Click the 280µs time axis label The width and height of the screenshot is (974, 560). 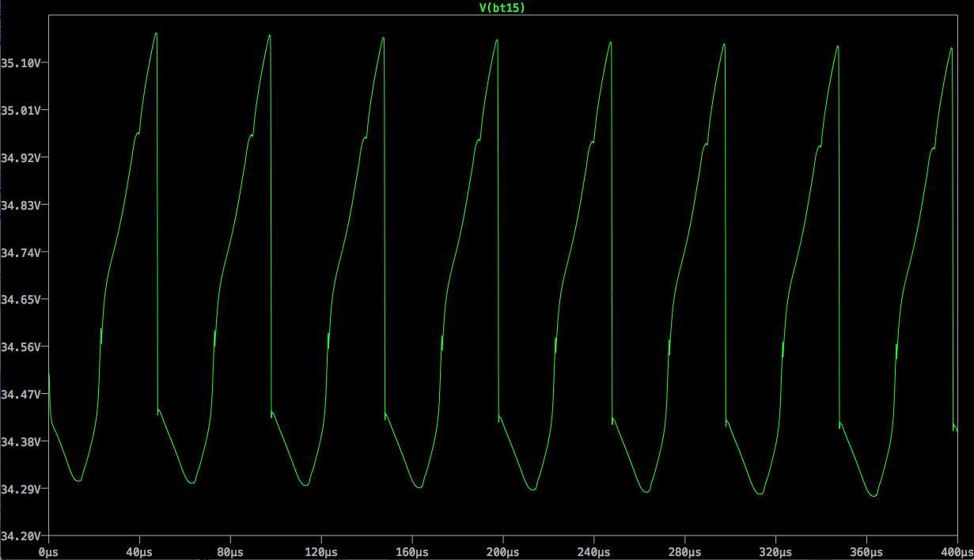pyautogui.click(x=685, y=551)
